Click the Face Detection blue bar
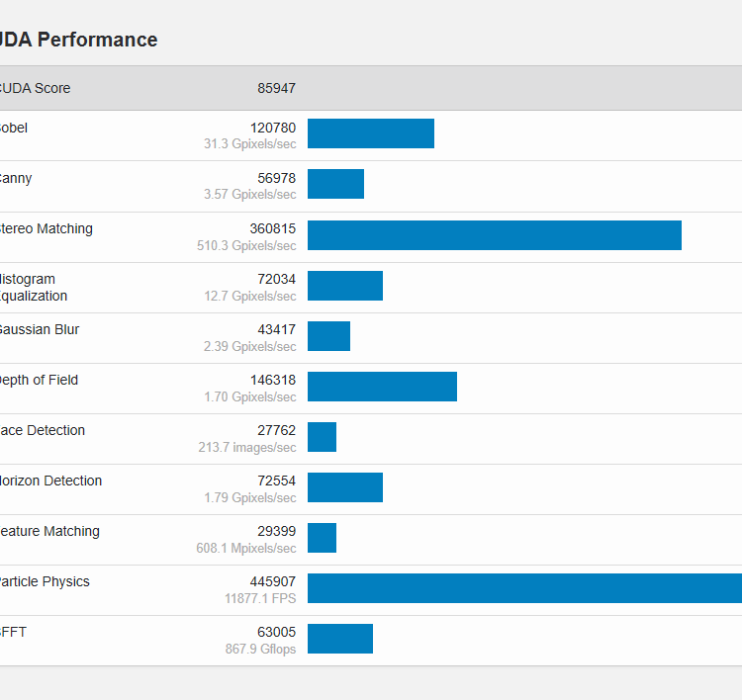The height and width of the screenshot is (700, 742). (x=322, y=437)
